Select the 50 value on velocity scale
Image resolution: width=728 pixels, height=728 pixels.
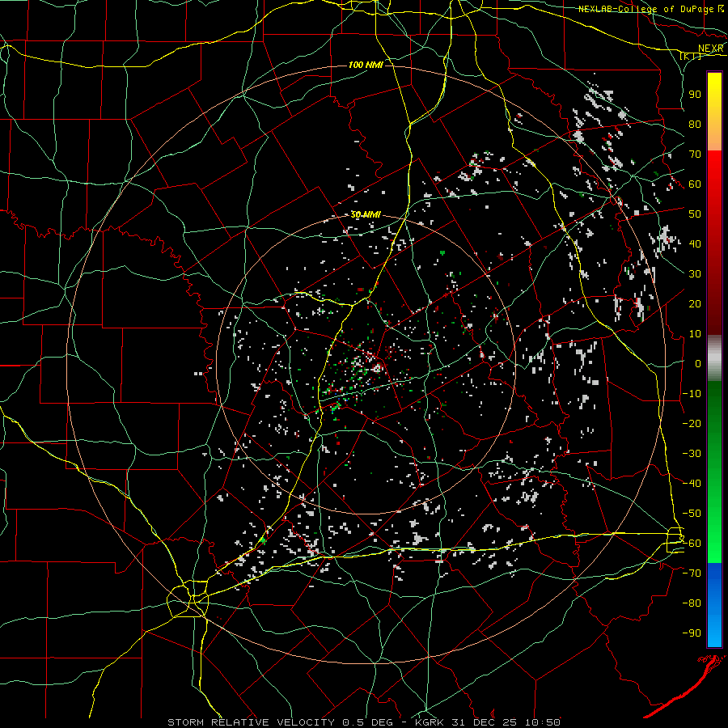click(695, 214)
